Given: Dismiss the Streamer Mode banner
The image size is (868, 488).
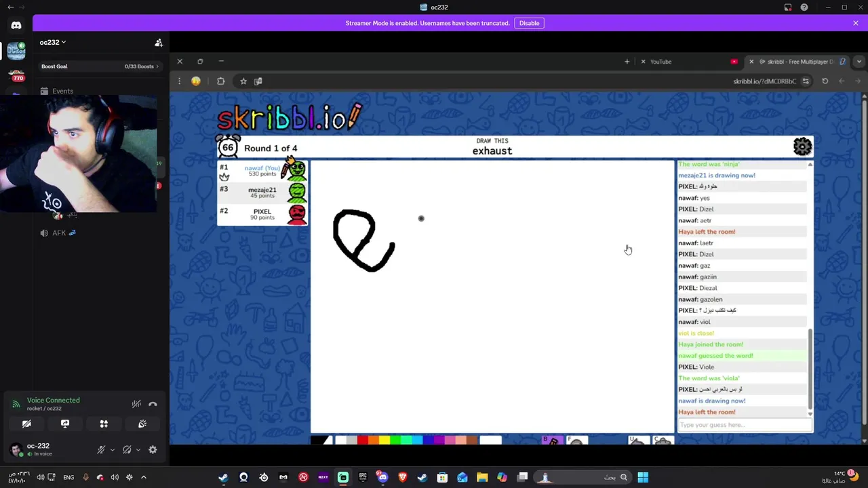Looking at the screenshot, I should tap(856, 23).
